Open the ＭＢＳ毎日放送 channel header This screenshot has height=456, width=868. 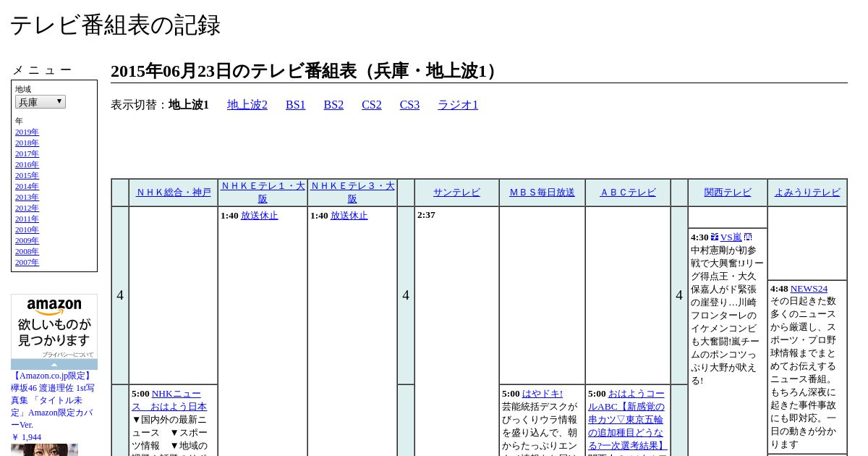click(x=542, y=193)
